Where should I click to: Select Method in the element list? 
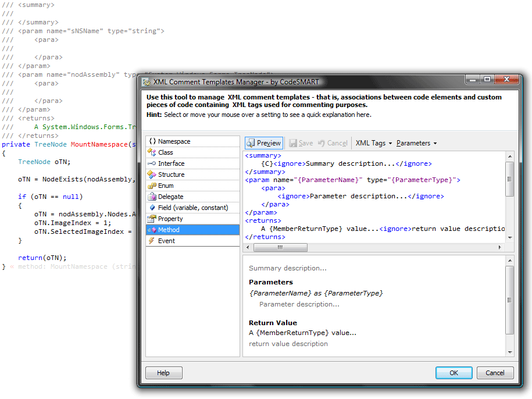192,230
